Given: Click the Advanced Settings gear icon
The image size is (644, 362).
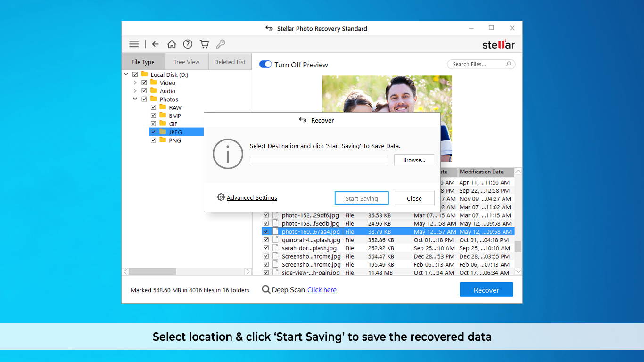Looking at the screenshot, I should 221,197.
